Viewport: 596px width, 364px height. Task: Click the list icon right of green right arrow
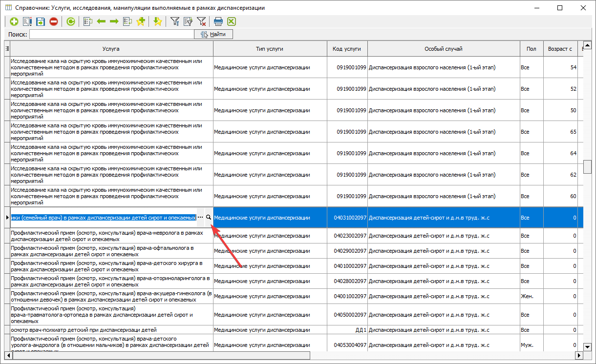coord(128,21)
